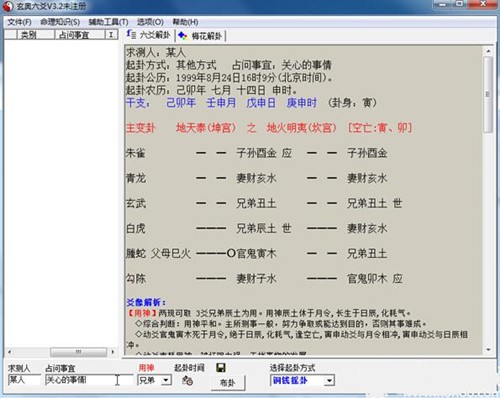
Task: Click the 起卦农历 date line
Action: (x=211, y=90)
